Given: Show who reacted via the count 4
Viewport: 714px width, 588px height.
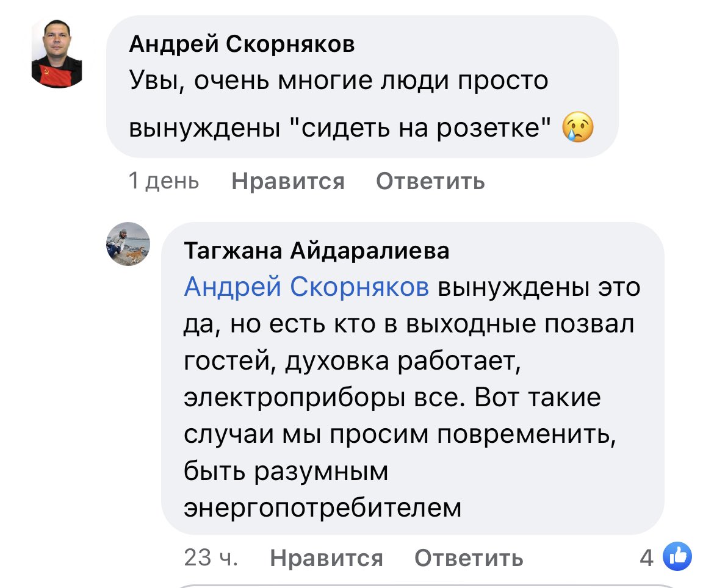Looking at the screenshot, I should tap(646, 557).
